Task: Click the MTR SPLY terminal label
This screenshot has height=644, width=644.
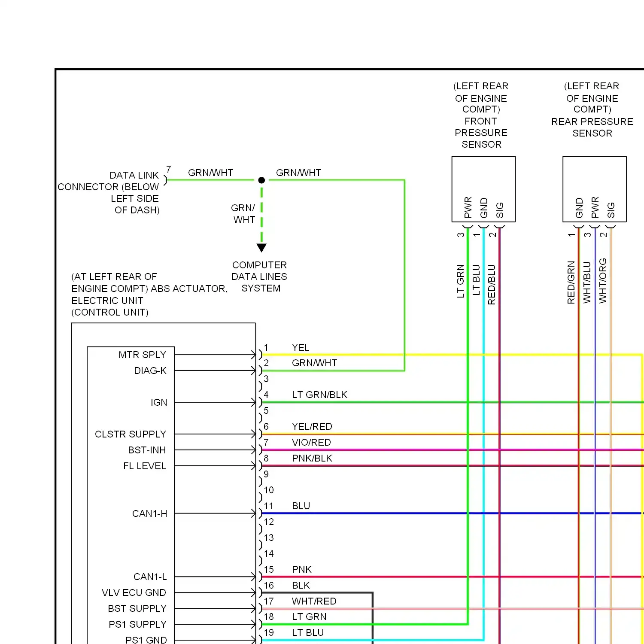Action: tap(142, 355)
